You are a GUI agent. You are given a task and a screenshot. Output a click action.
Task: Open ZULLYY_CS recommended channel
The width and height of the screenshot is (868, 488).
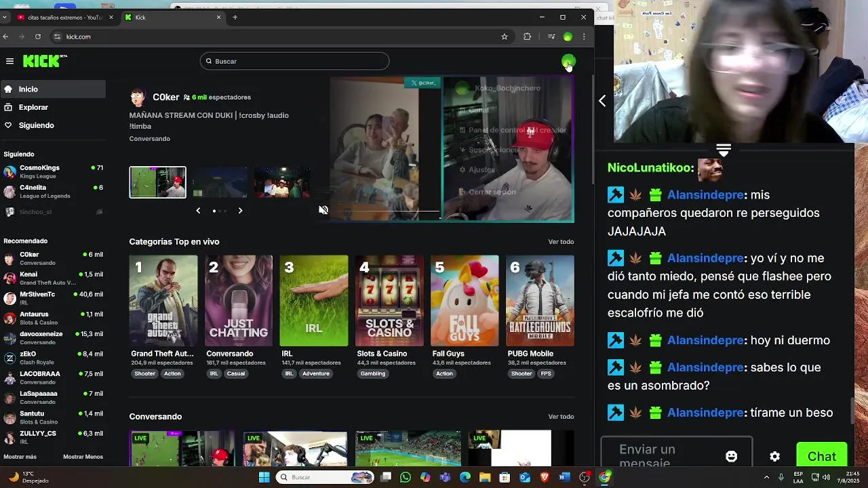click(53, 437)
